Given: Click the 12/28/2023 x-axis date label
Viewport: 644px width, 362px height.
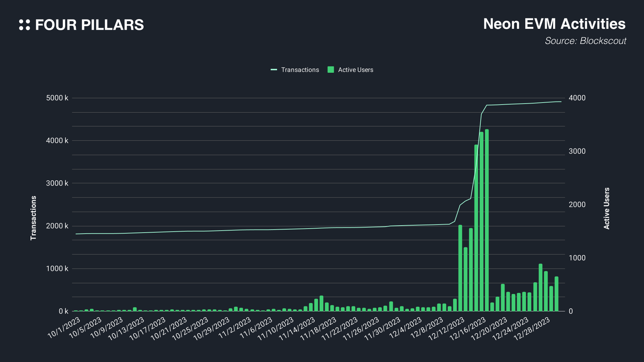Looking at the screenshot, I should pos(532,328).
